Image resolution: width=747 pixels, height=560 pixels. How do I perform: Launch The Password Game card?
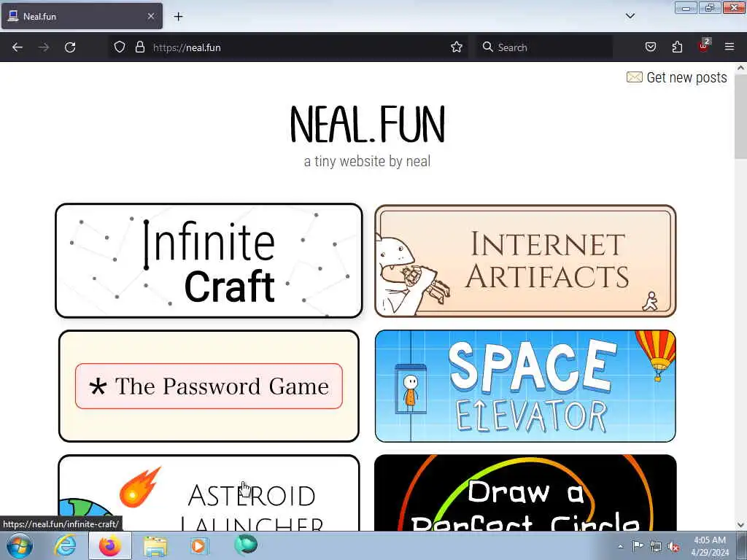pos(209,386)
